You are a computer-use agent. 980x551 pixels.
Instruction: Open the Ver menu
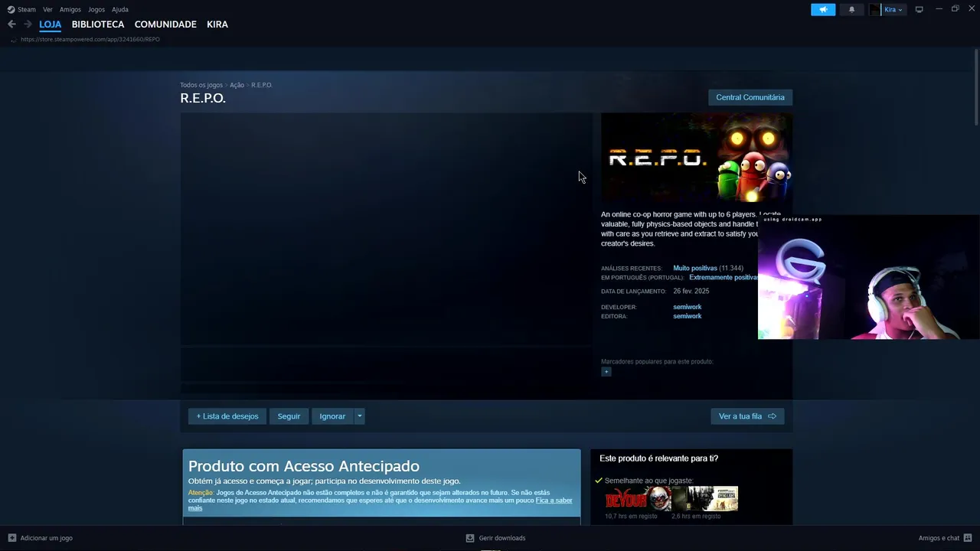coord(47,9)
